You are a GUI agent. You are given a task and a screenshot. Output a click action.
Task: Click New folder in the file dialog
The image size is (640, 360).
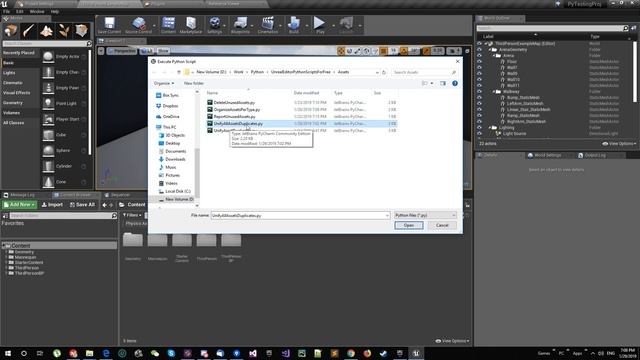pyautogui.click(x=193, y=83)
